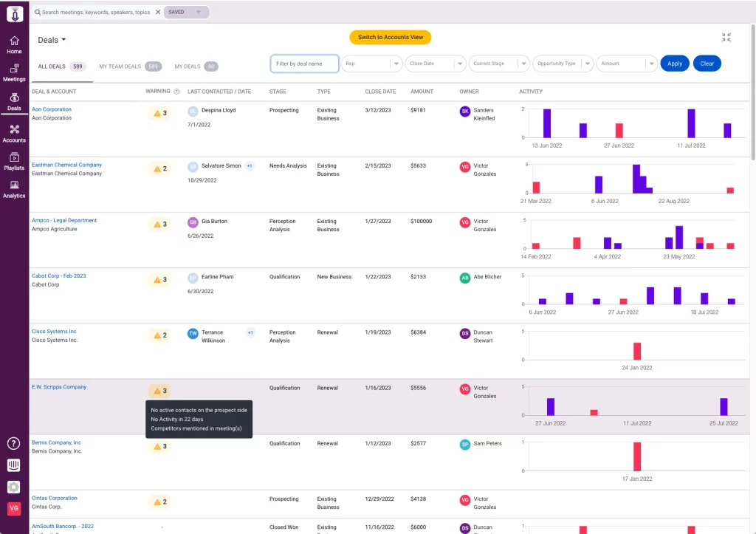756x534 pixels.
Task: Go to Meetings in the sidebar
Action: pyautogui.click(x=14, y=73)
